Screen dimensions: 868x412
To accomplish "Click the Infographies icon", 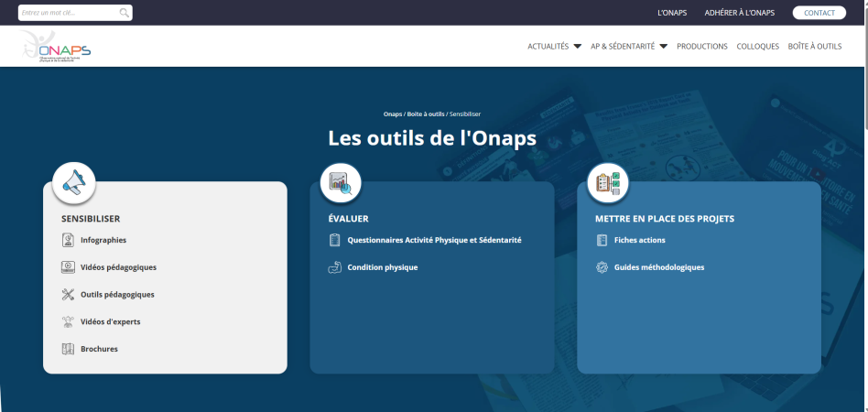I will 68,240.
